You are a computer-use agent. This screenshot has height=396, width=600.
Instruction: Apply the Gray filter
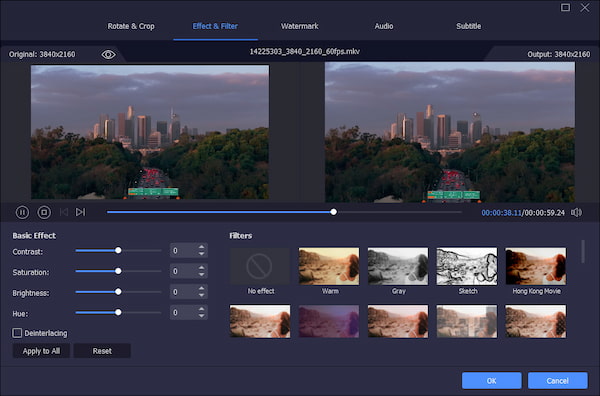[x=398, y=266]
